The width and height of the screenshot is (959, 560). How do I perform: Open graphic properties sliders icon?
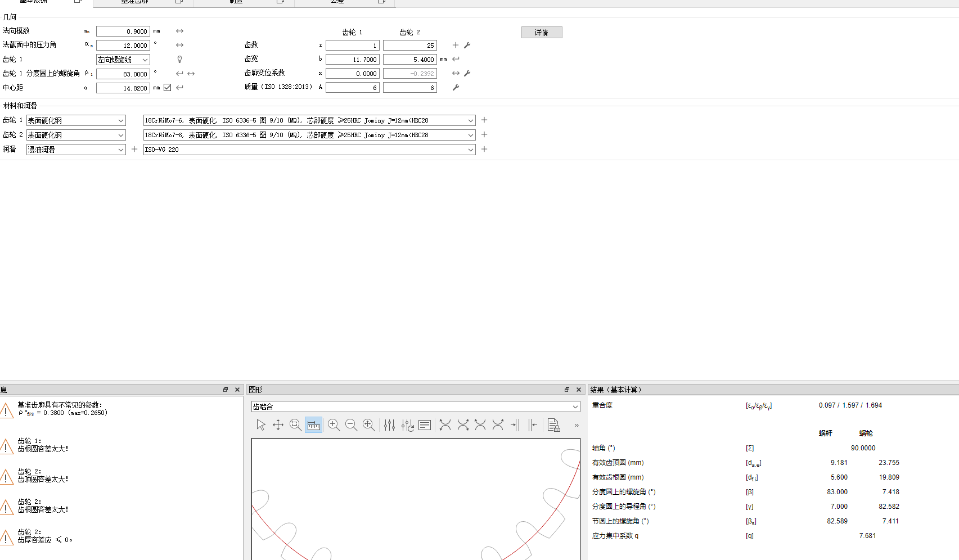pyautogui.click(x=389, y=425)
